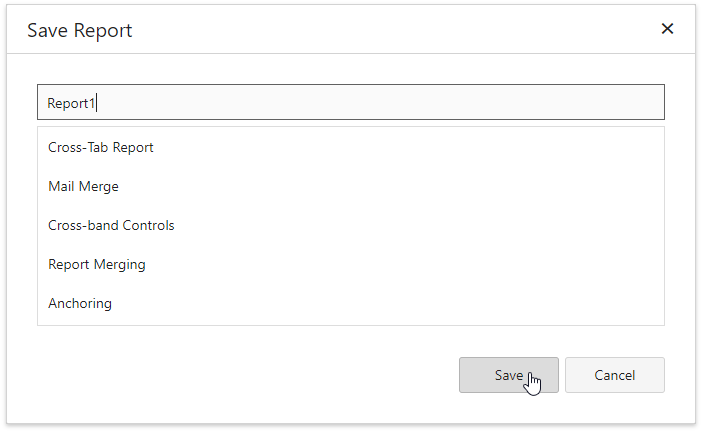Focus the text field containing Report1
This screenshot has width=702, height=432.
tap(350, 102)
